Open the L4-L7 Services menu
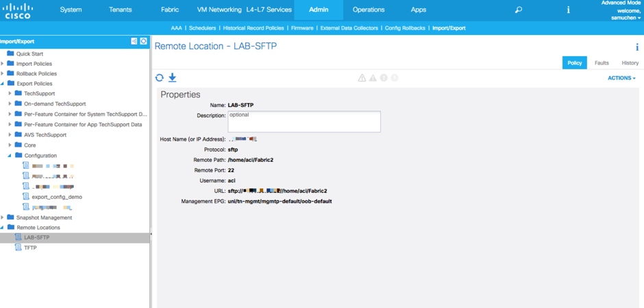Image resolution: width=644 pixels, height=308 pixels. [x=269, y=10]
